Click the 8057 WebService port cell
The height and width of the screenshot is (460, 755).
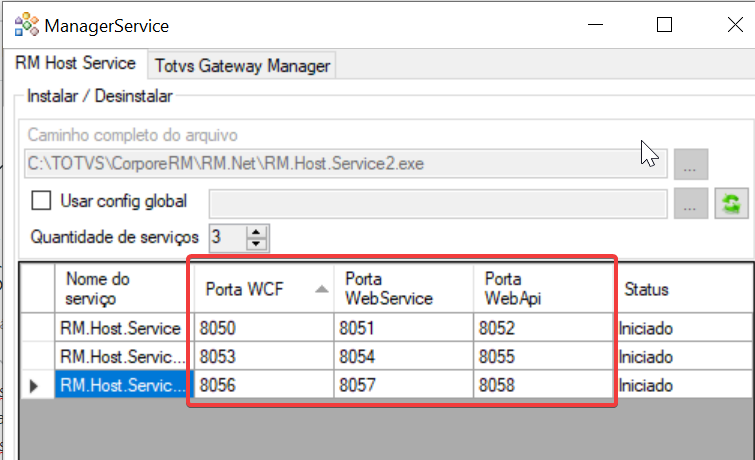(x=403, y=385)
